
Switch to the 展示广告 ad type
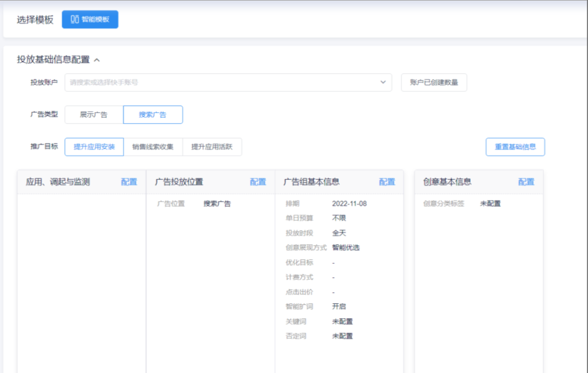pyautogui.click(x=94, y=114)
